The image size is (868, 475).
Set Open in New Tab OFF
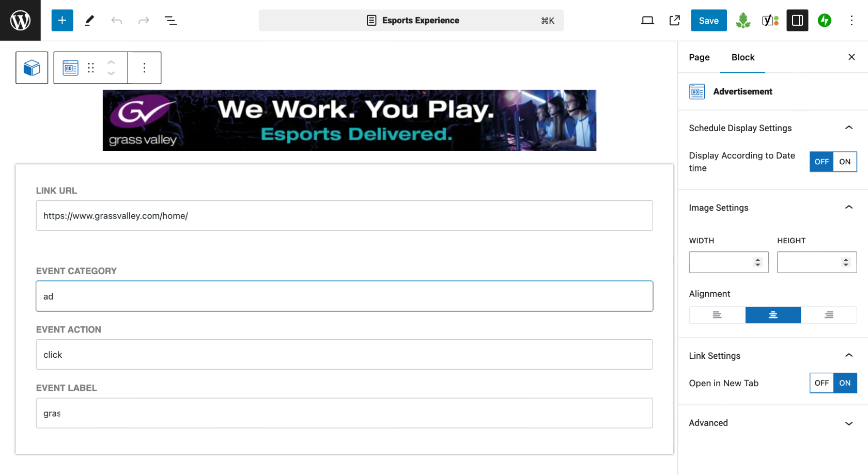(822, 383)
